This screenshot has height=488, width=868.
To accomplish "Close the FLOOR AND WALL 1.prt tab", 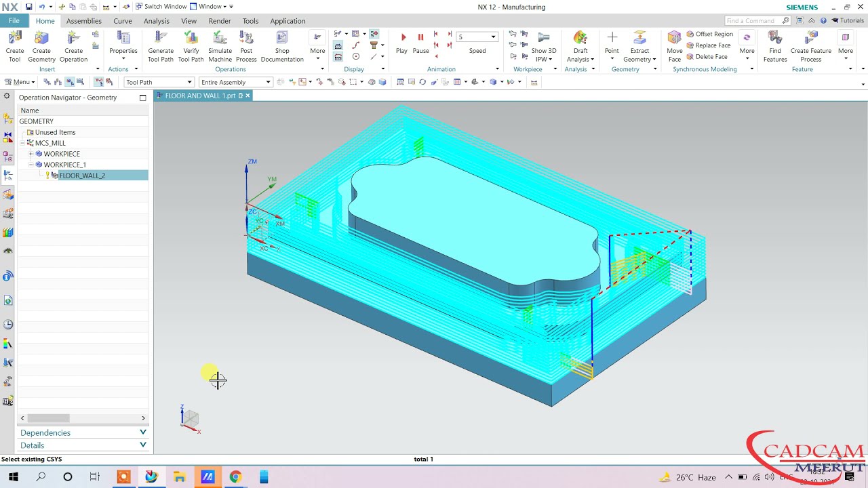I will click(x=248, y=96).
